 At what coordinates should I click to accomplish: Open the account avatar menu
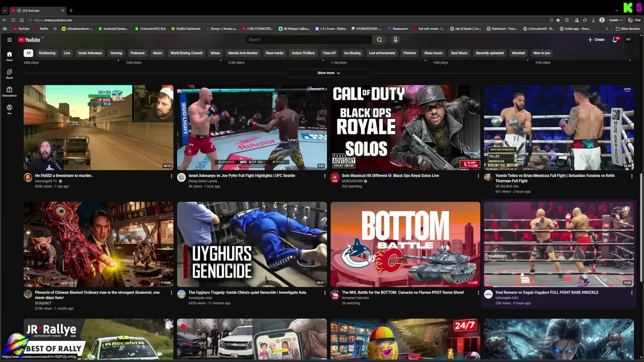point(628,40)
